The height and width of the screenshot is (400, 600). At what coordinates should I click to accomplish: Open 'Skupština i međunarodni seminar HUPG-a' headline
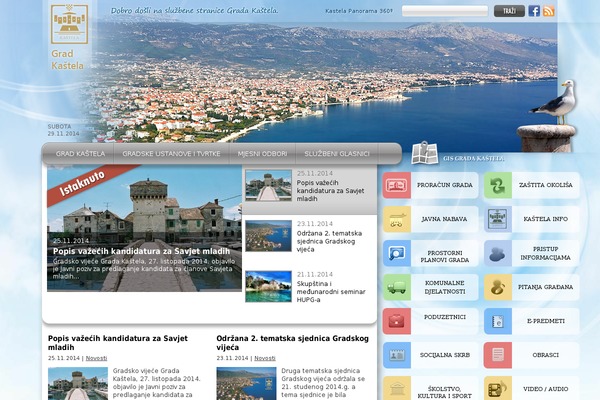[331, 292]
